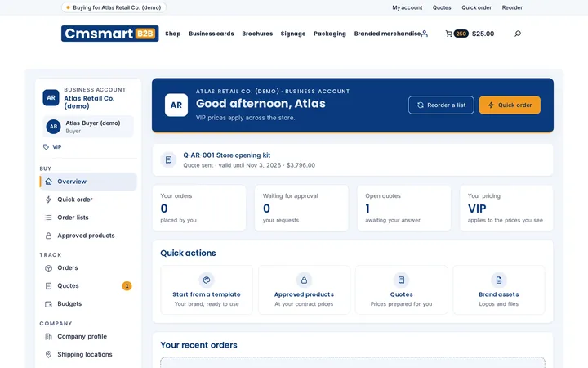Click the Quick order lightning icon in sidebar
This screenshot has width=588, height=368.
coord(48,200)
